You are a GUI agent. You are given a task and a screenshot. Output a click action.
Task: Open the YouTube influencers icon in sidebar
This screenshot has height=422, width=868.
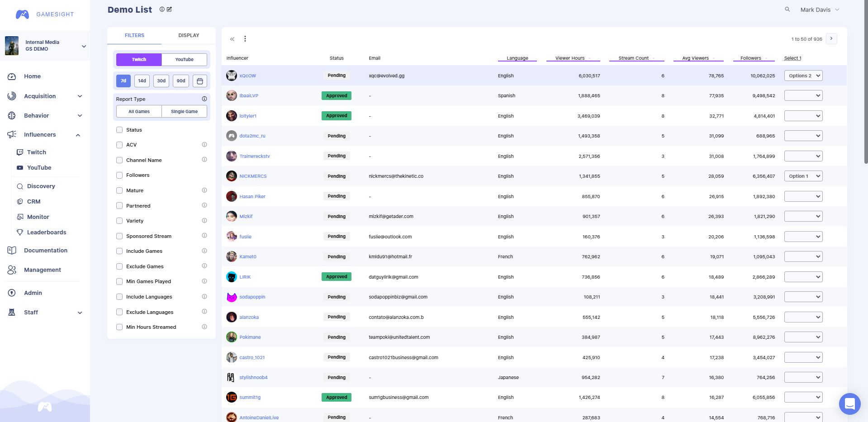pyautogui.click(x=20, y=168)
